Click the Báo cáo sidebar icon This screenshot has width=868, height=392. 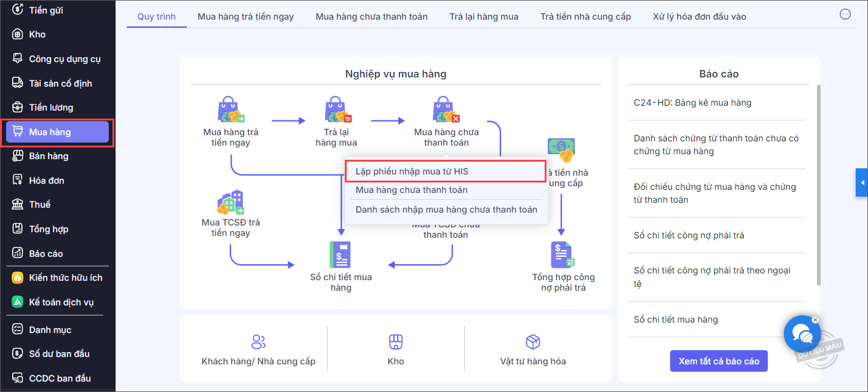[x=18, y=253]
